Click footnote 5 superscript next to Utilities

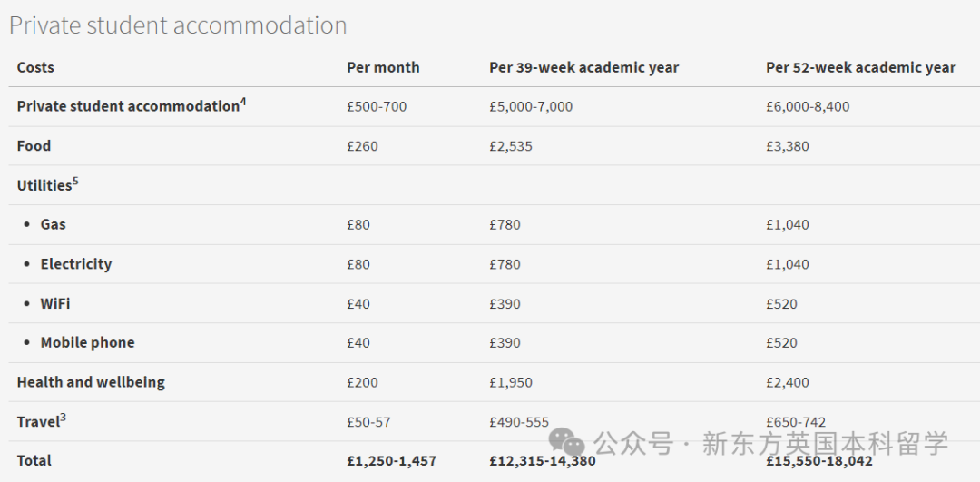[75, 181]
